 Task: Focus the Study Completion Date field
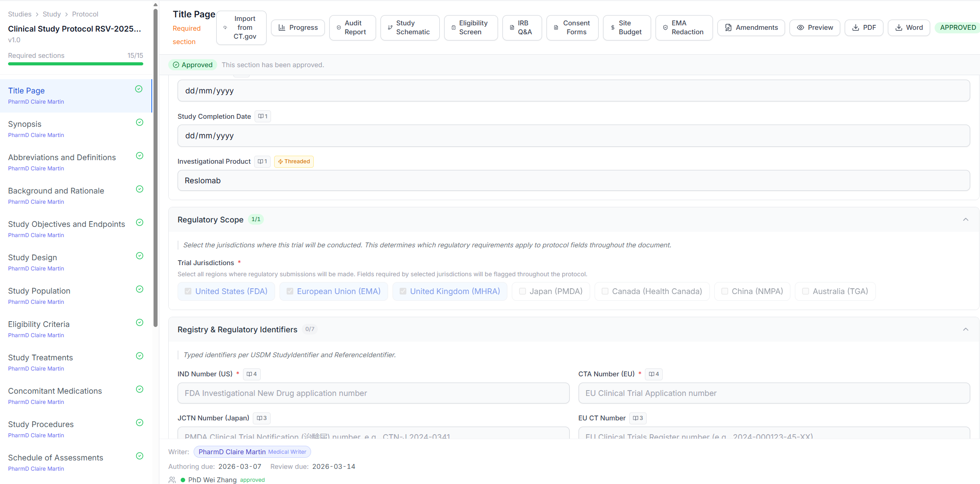(x=573, y=136)
